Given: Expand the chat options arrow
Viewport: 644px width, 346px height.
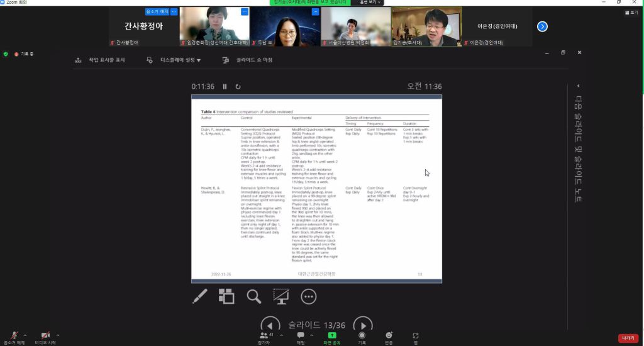Looking at the screenshot, I should [312, 335].
